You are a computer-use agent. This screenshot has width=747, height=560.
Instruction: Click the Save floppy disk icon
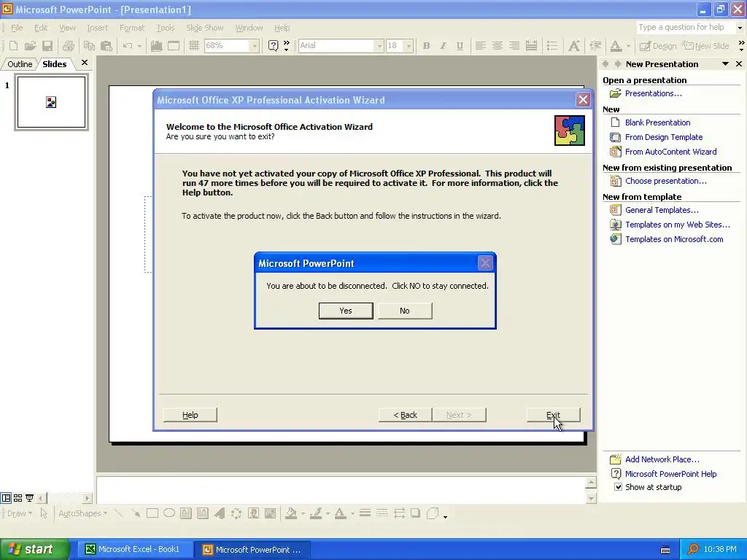tap(47, 46)
